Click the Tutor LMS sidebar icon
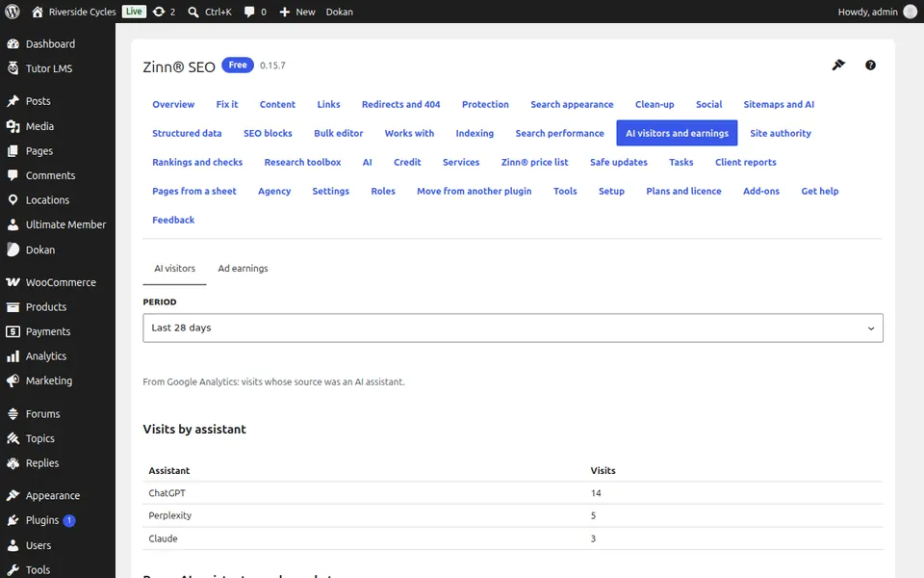The width and height of the screenshot is (924, 578). [13, 67]
